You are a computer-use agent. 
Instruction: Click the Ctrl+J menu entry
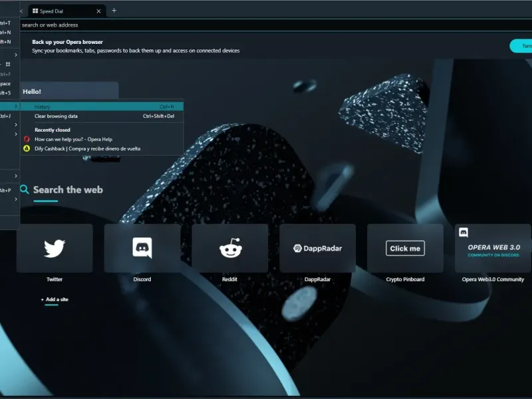(x=9, y=116)
